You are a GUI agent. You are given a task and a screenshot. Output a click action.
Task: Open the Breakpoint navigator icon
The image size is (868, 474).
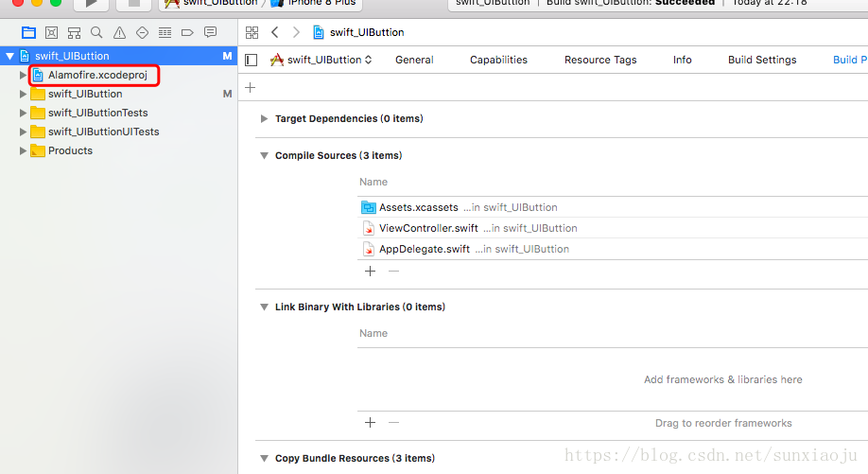point(187,33)
